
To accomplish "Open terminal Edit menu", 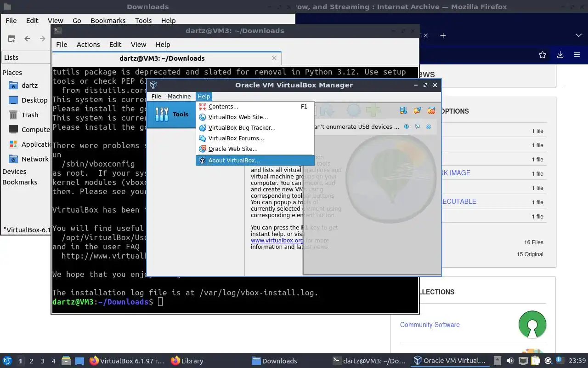I will tap(115, 44).
